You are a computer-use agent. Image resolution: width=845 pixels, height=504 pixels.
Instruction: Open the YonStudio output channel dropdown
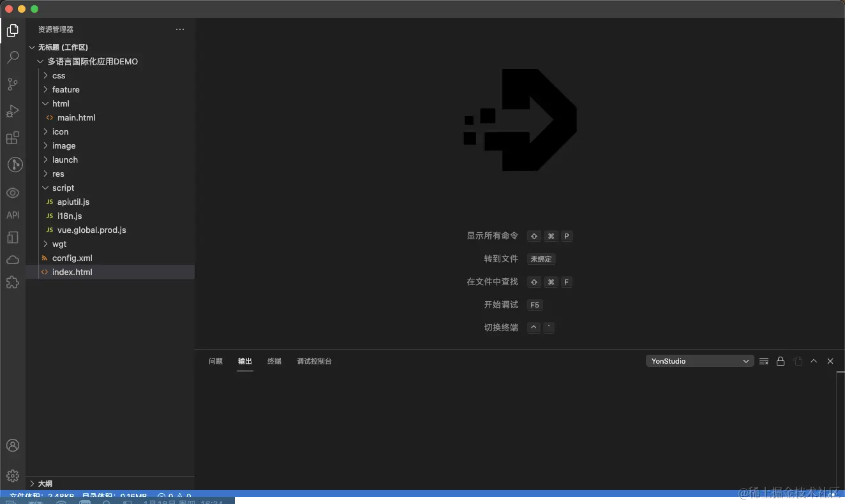pyautogui.click(x=700, y=361)
